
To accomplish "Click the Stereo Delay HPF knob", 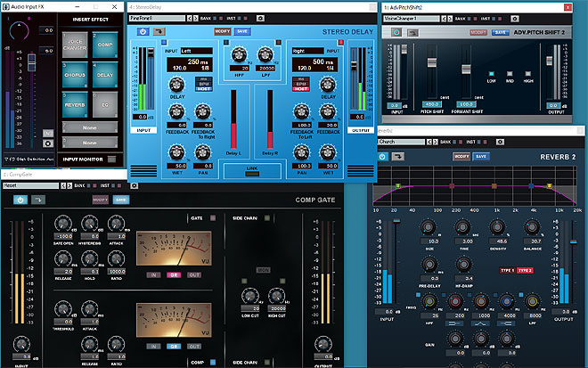I will (239, 54).
